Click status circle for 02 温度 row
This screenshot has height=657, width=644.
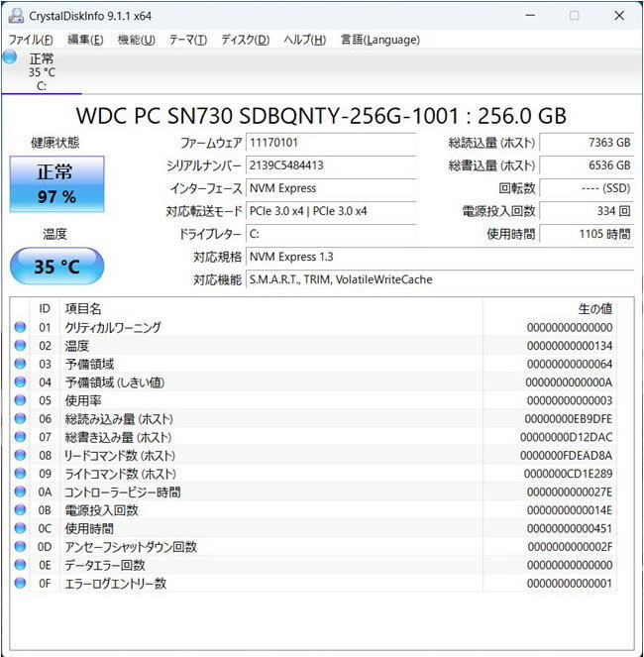point(20,346)
